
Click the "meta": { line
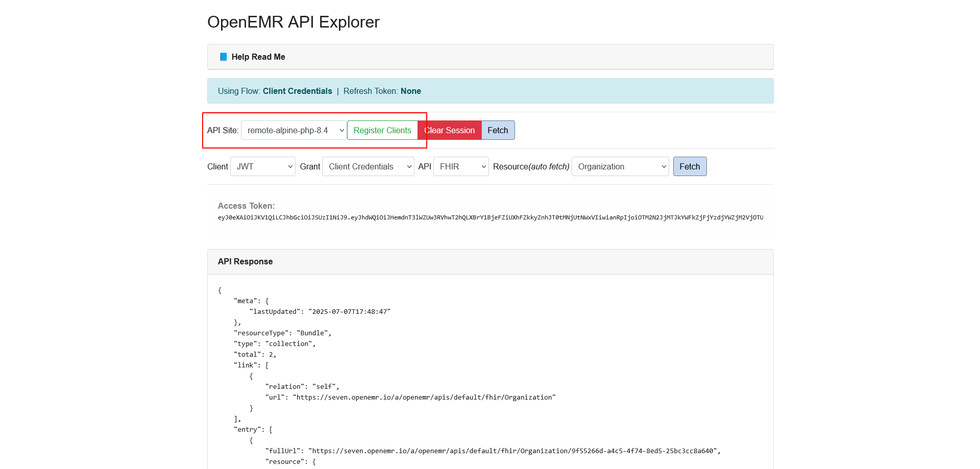[251, 301]
